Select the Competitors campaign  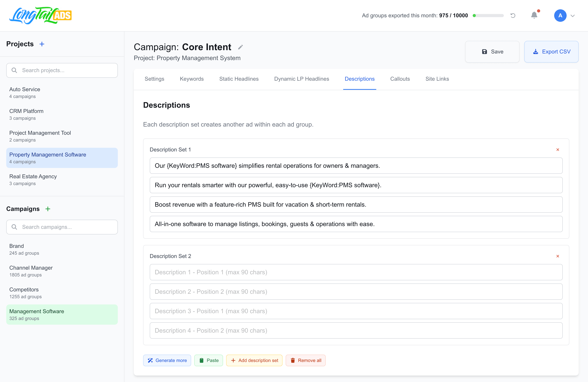click(62, 293)
